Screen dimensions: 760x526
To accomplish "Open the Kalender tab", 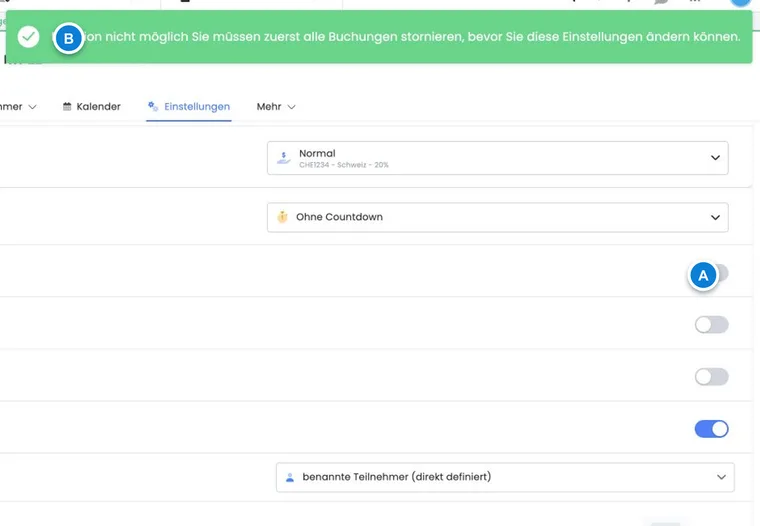I will tap(92, 107).
